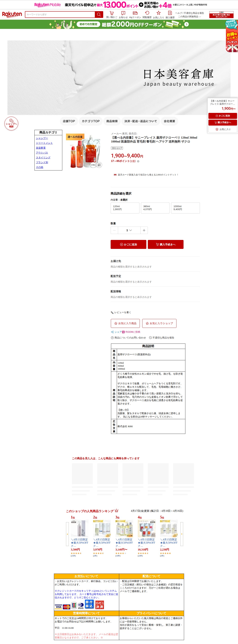The image size is (238, 644).
Task: Click the 日本美容倉庫 shop header banner
Action: [119, 77]
